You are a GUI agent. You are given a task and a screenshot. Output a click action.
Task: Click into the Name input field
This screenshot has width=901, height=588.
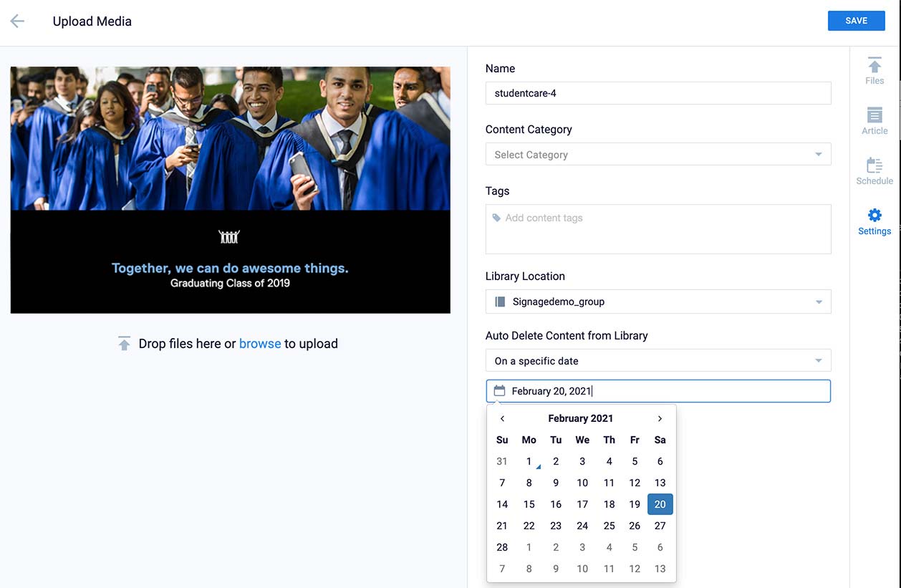tap(657, 93)
